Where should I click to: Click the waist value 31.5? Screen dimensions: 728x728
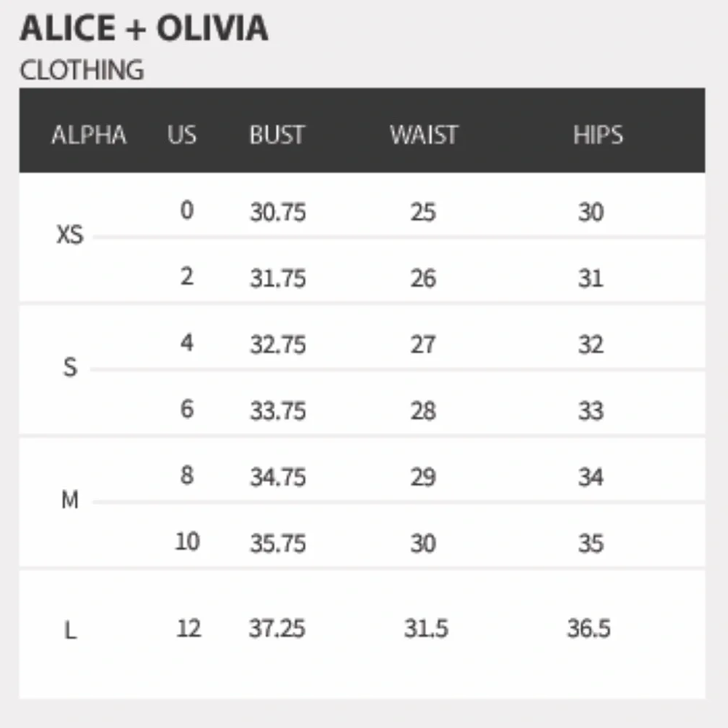click(x=426, y=628)
